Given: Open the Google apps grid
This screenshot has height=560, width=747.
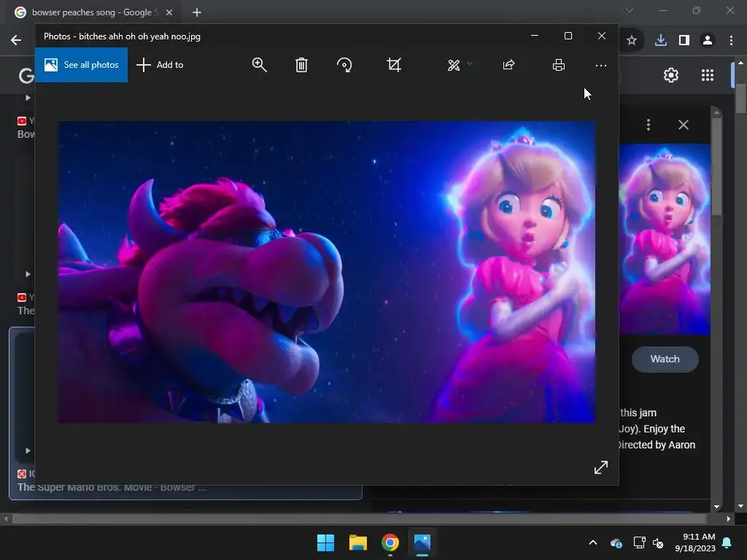Looking at the screenshot, I should (x=708, y=75).
